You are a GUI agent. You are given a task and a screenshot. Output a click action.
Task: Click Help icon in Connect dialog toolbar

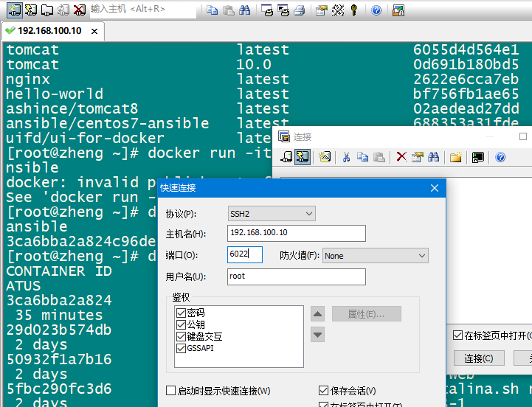(500, 157)
